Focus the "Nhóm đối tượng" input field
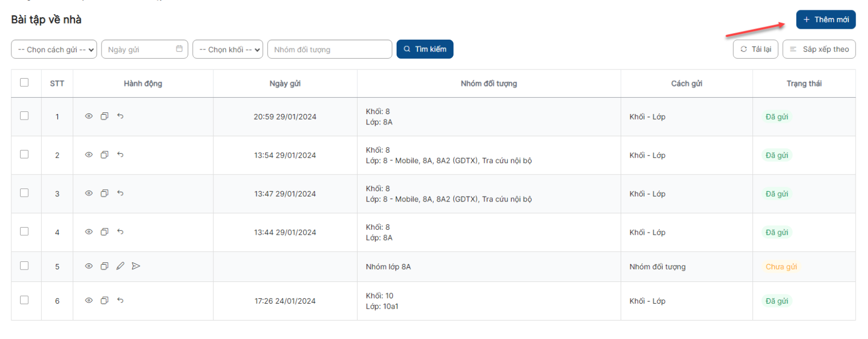The height and width of the screenshot is (339, 868). [x=329, y=49]
